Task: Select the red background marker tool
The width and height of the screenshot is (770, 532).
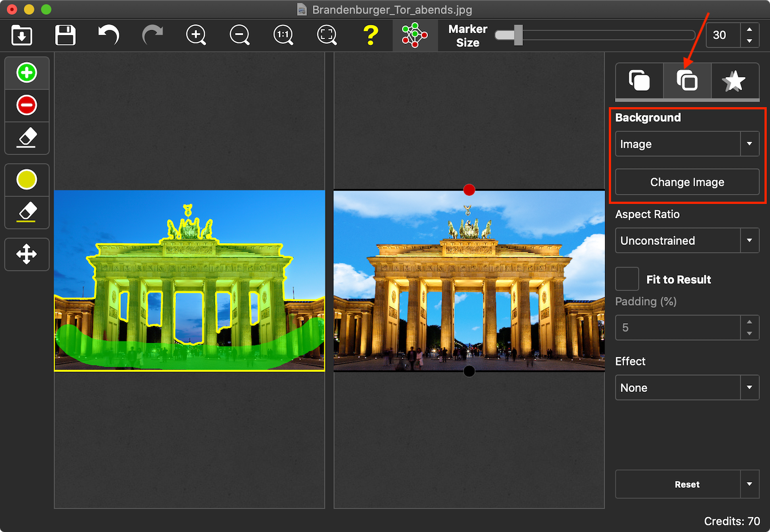Action: pyautogui.click(x=26, y=105)
